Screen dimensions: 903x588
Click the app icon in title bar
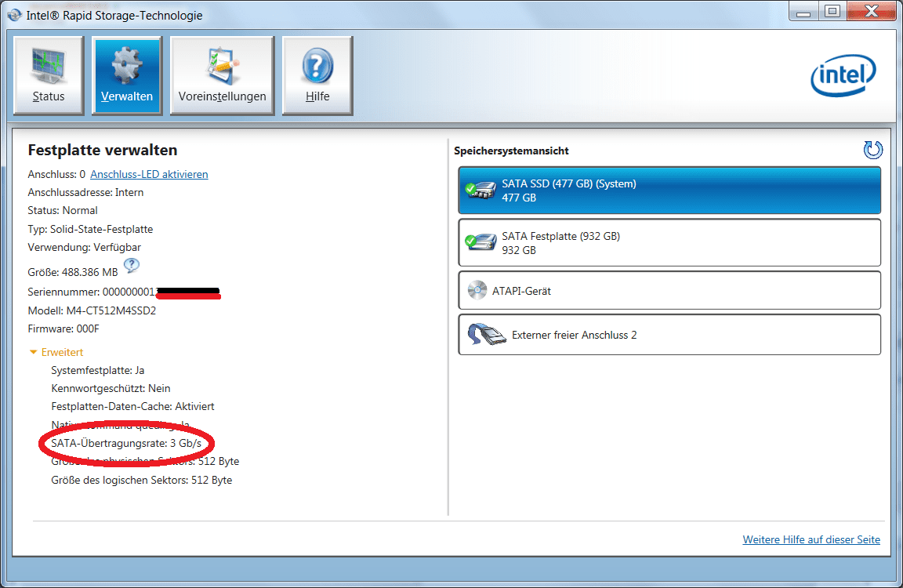[x=15, y=14]
